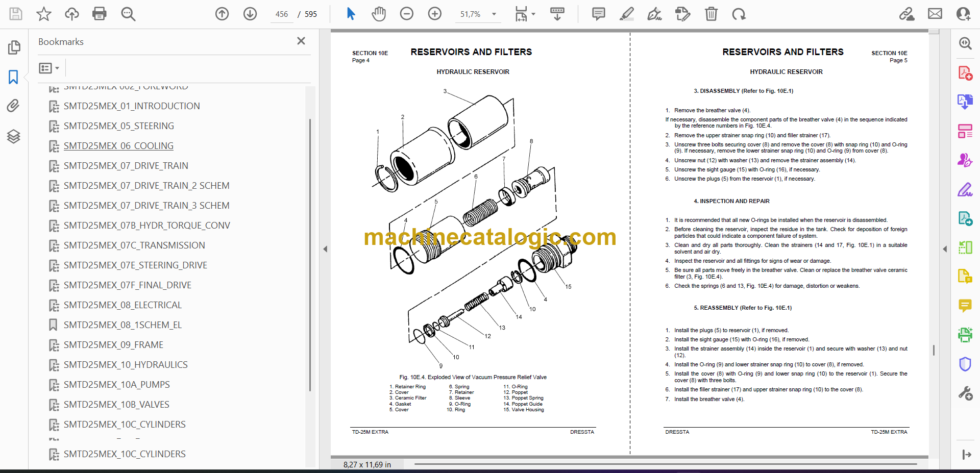Open the layers panel
Screen dimensions: 980x473
tap(14, 136)
